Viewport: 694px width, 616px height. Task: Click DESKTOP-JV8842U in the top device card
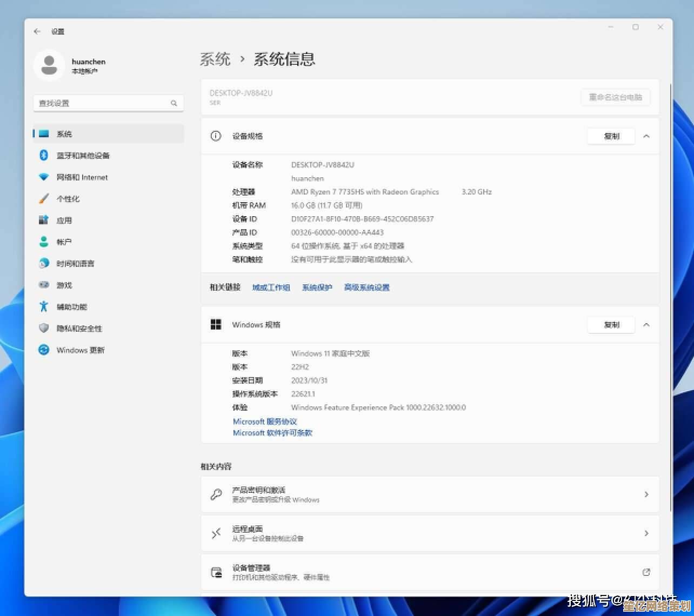click(x=241, y=93)
